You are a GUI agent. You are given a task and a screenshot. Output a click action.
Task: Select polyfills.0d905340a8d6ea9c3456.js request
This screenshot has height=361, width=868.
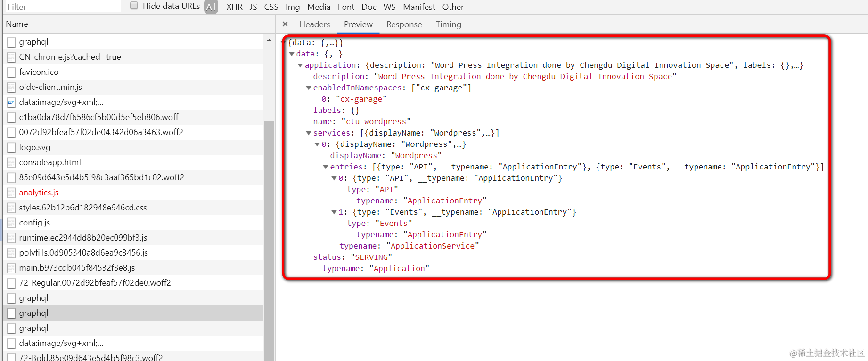coord(133,253)
